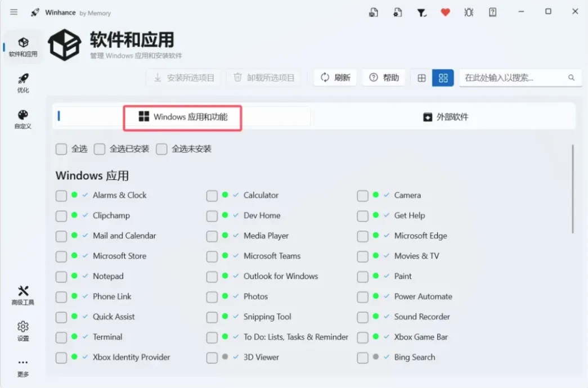Screen dimensions: 588x388
Task: Select the Sound Recorder checkbox
Action: coord(362,317)
